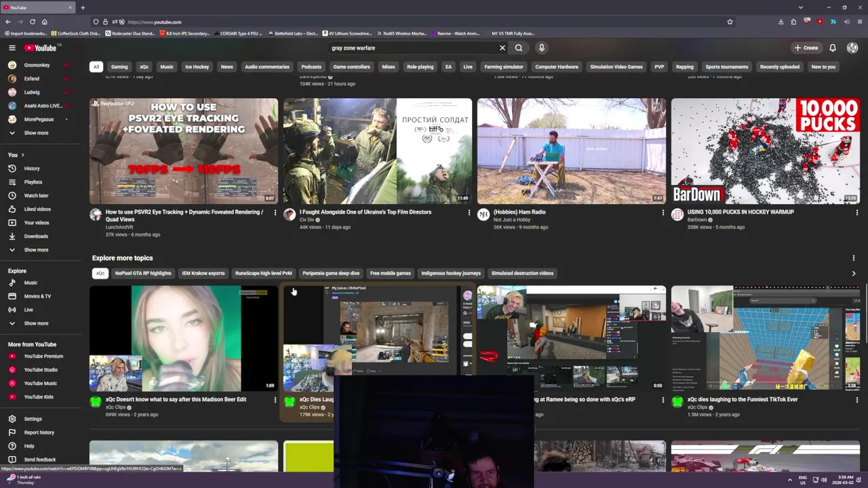
Task: Open options menu for Ukraine film directors video
Action: point(469,213)
